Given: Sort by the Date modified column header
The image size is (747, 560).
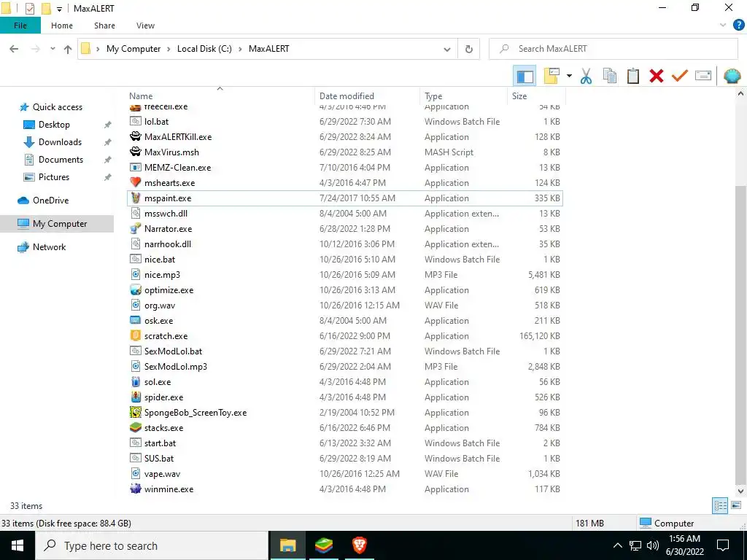Looking at the screenshot, I should [347, 96].
